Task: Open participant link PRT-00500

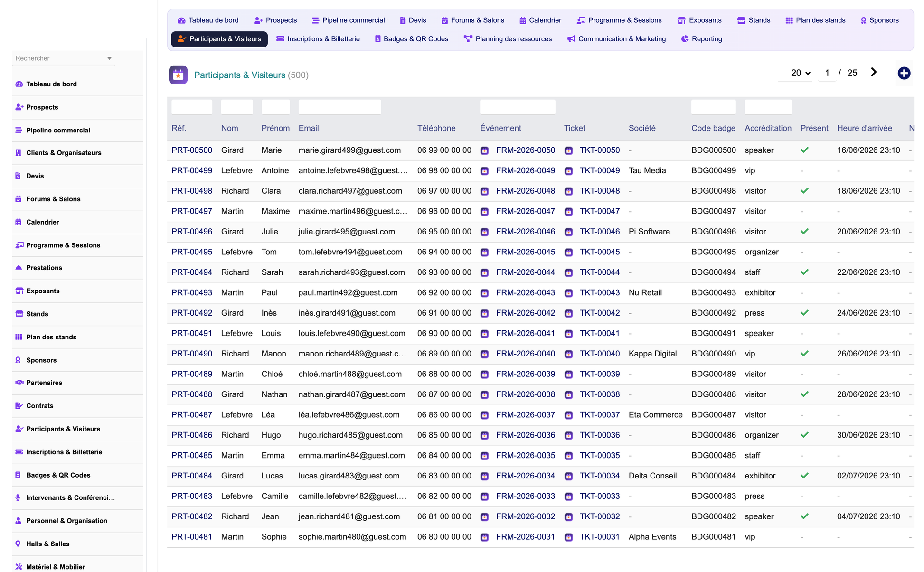Action: pos(192,150)
